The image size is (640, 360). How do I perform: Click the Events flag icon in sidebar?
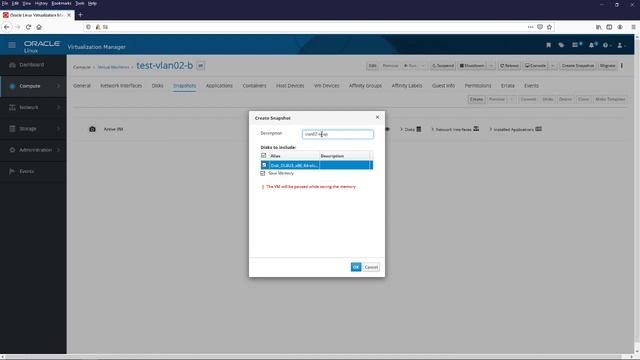(x=12, y=171)
